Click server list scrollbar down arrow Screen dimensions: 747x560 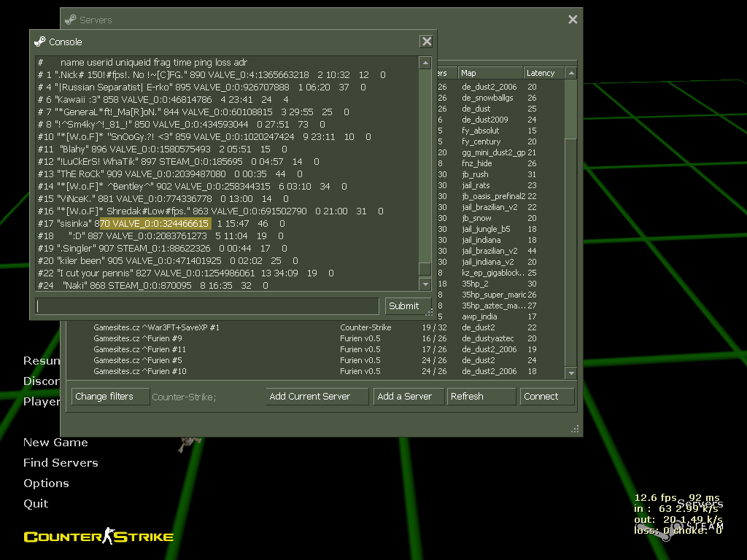point(570,373)
